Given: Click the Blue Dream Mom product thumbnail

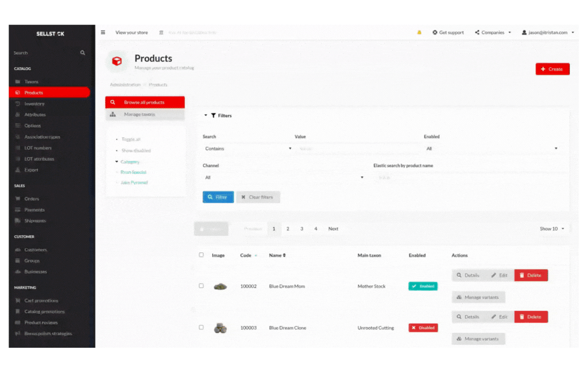Looking at the screenshot, I should [219, 286].
